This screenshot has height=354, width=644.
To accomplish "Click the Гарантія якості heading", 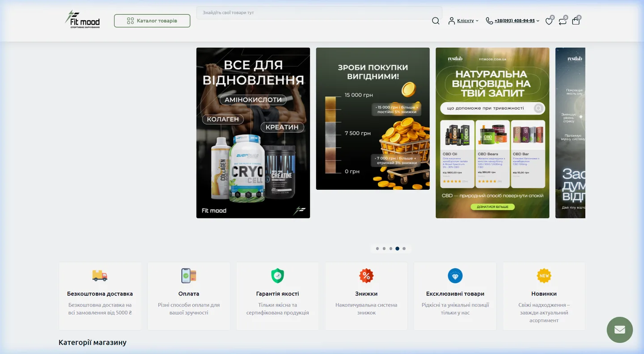I will tap(278, 294).
